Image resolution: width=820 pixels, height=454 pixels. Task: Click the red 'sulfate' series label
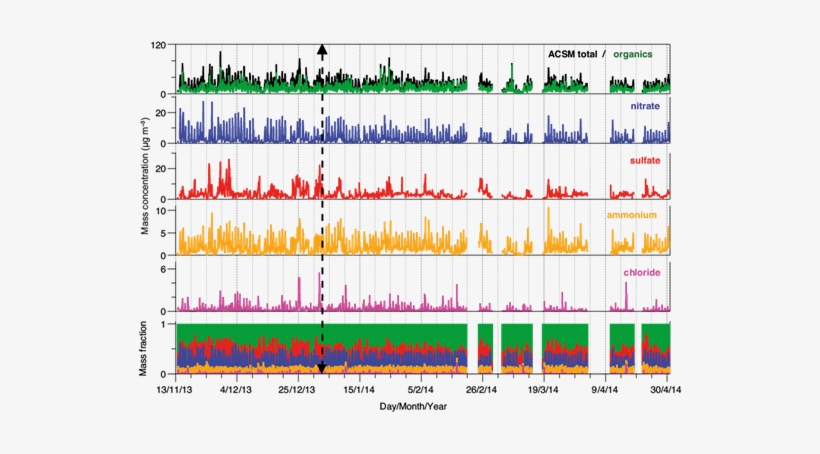pyautogui.click(x=645, y=161)
